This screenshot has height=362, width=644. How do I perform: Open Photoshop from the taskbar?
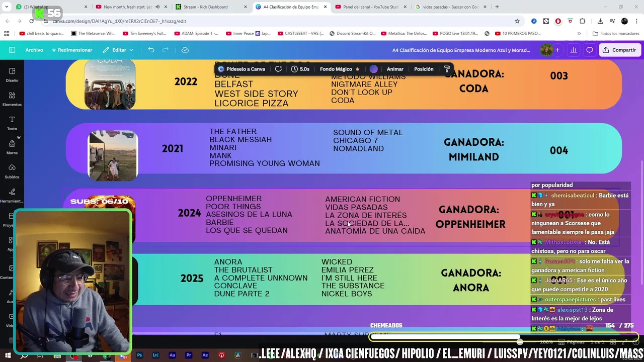139,355
